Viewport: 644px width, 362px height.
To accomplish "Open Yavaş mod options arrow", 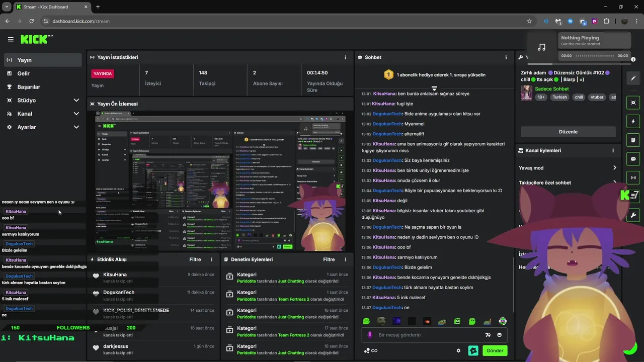I will tap(614, 168).
